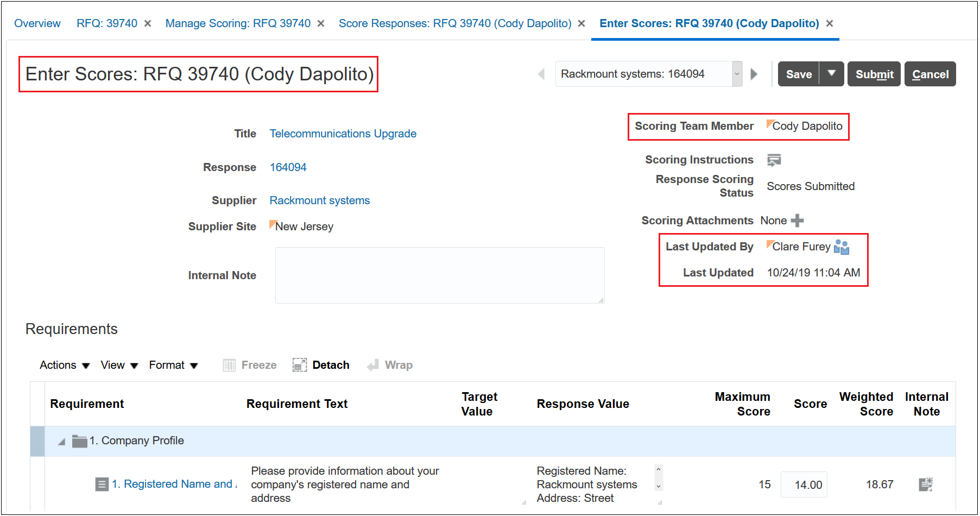Click the Score field showing 14.00

coord(804,484)
